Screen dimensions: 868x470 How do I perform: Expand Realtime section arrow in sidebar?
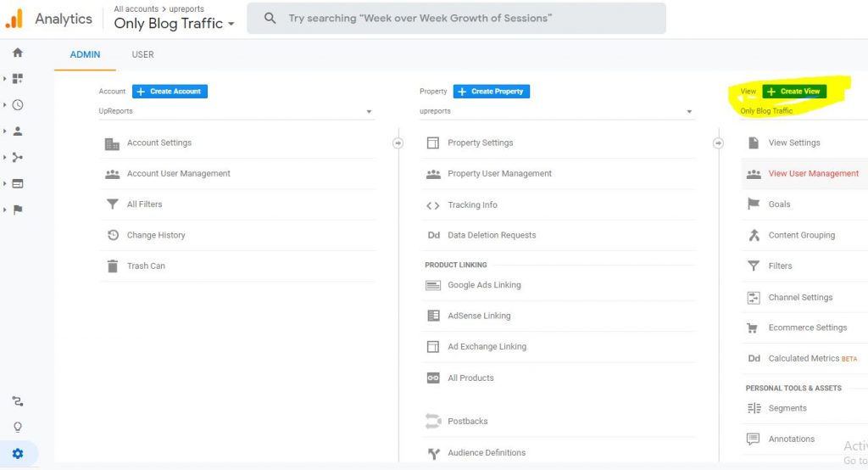5,104
